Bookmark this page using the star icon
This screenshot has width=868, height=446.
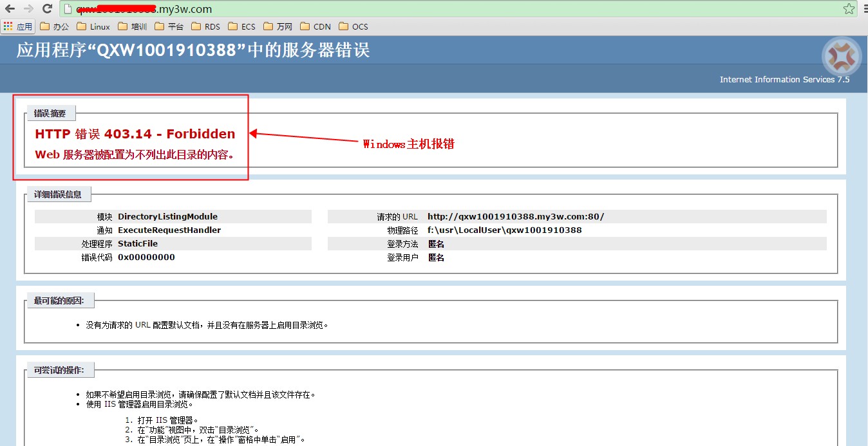(x=849, y=9)
